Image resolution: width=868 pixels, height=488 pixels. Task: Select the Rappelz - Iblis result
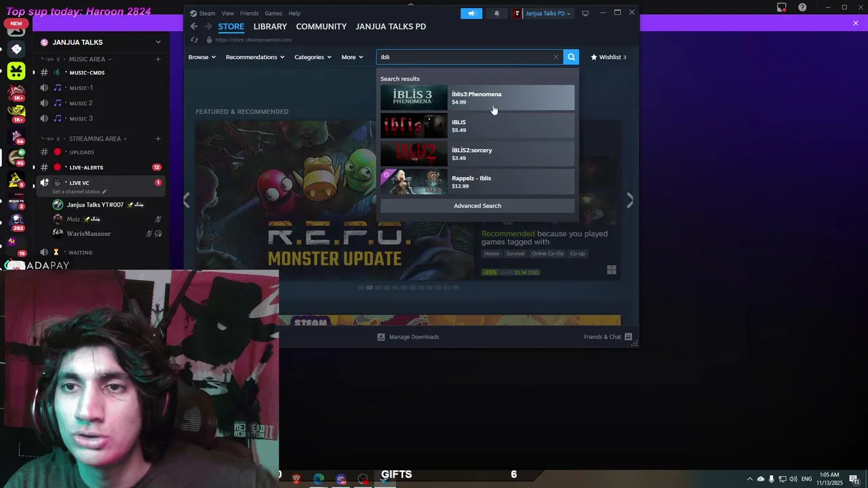[x=477, y=182]
